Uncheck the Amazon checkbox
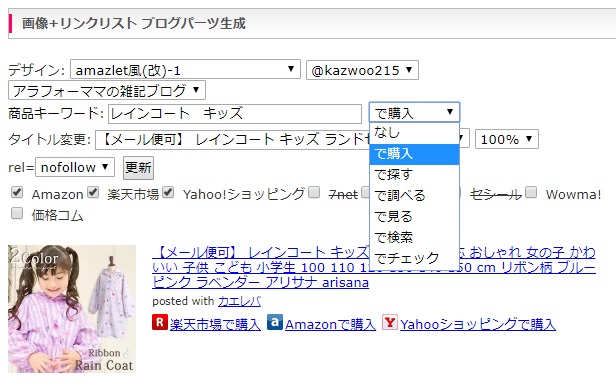 pyautogui.click(x=17, y=192)
